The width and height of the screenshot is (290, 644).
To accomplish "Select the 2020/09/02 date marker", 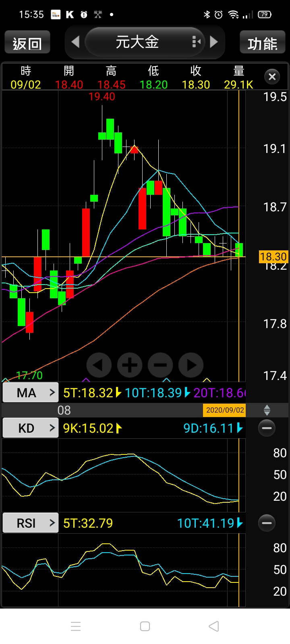I will click(x=225, y=410).
